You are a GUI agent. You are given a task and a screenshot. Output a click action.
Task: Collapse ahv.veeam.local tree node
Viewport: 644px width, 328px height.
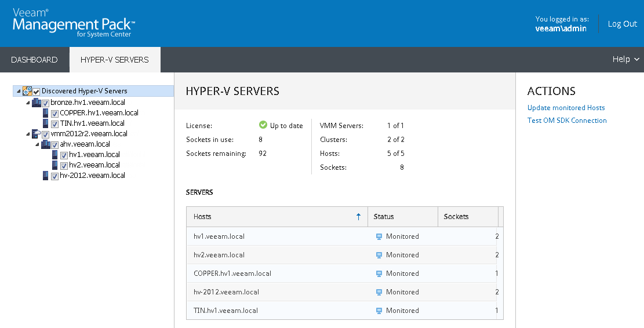tap(37, 144)
